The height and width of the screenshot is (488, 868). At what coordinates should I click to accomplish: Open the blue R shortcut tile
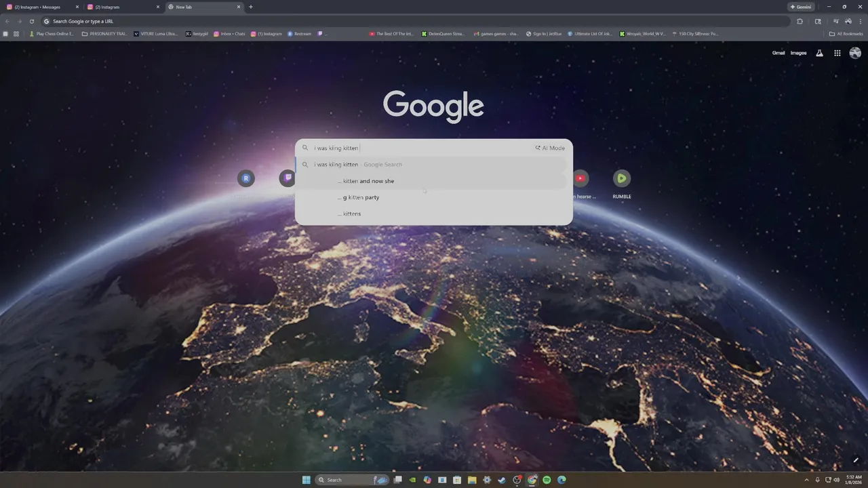[x=246, y=178]
